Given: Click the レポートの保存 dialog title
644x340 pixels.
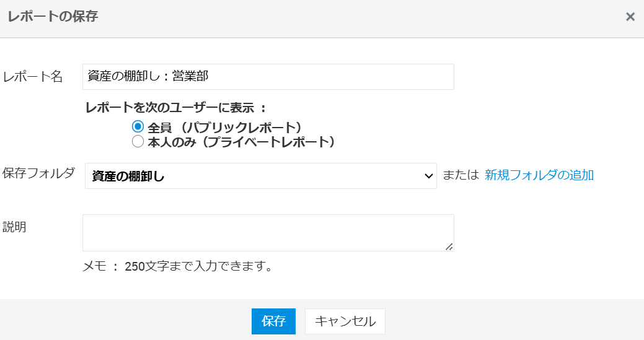Looking at the screenshot, I should click(53, 17).
